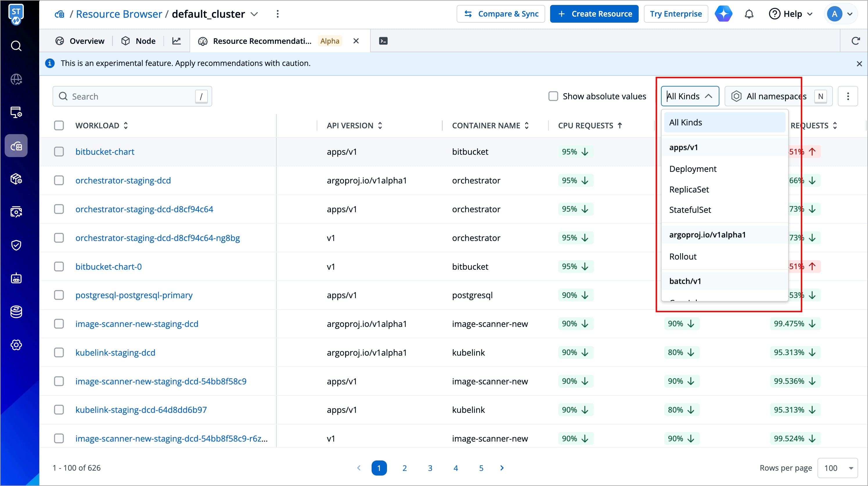868x486 pixels.
Task: Open security shield icon in sidebar
Action: click(16, 245)
